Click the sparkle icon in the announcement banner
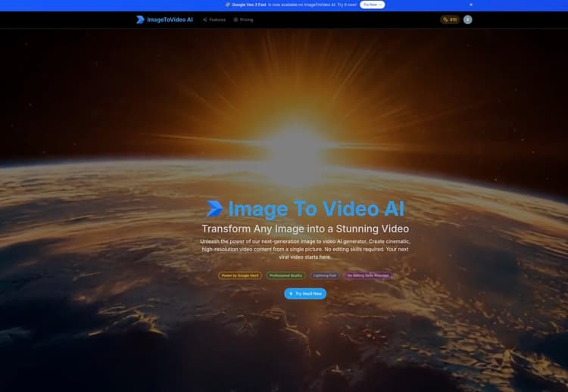Screen dimensions: 568x392 [x=227, y=5]
